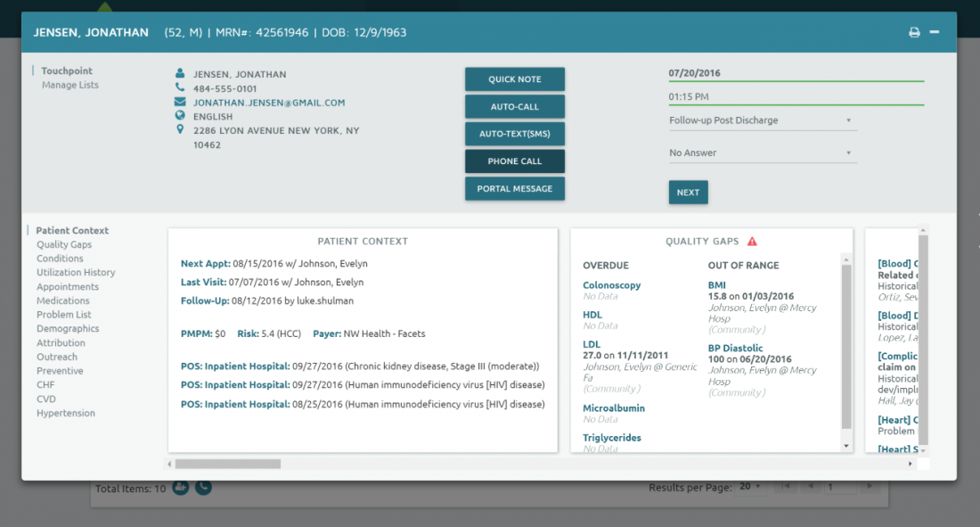Click the map pin icon beside address
The height and width of the screenshot is (527, 980).
click(x=180, y=129)
